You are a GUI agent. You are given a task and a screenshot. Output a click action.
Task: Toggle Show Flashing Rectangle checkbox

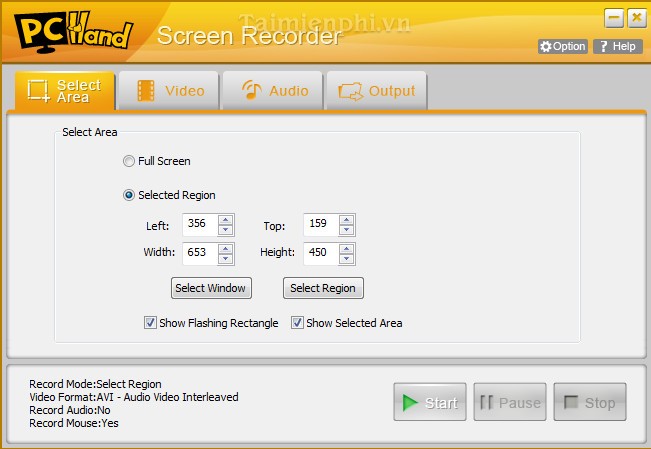(150, 323)
